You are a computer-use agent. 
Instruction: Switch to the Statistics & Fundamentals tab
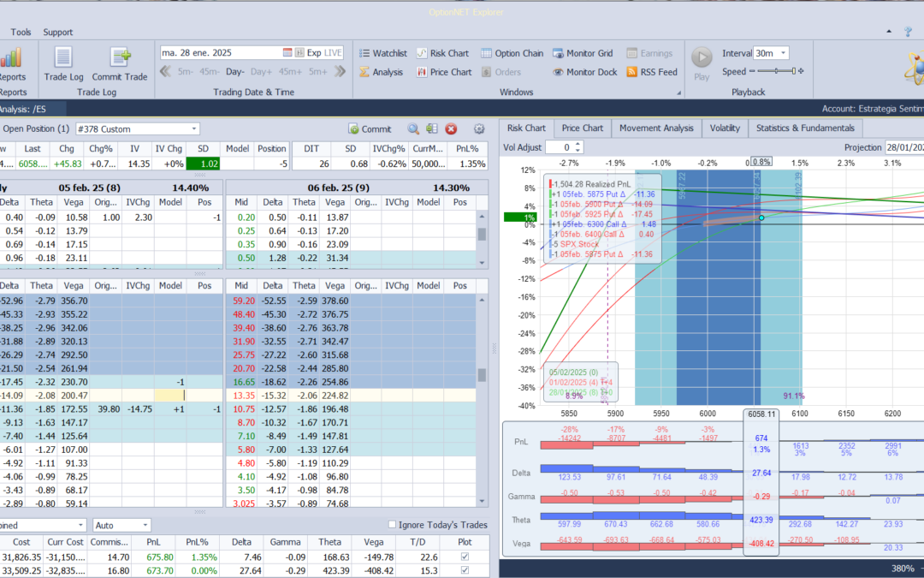click(x=805, y=128)
